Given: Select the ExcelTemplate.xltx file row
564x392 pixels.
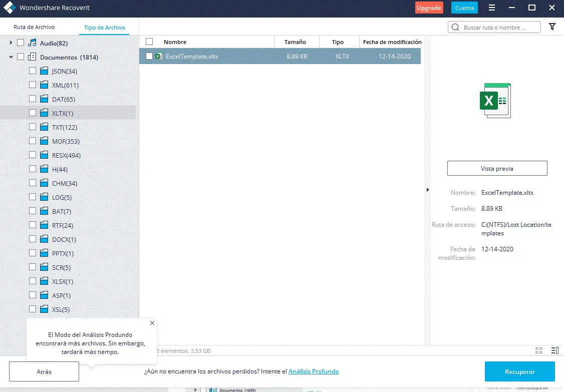Looking at the screenshot, I should (280, 56).
